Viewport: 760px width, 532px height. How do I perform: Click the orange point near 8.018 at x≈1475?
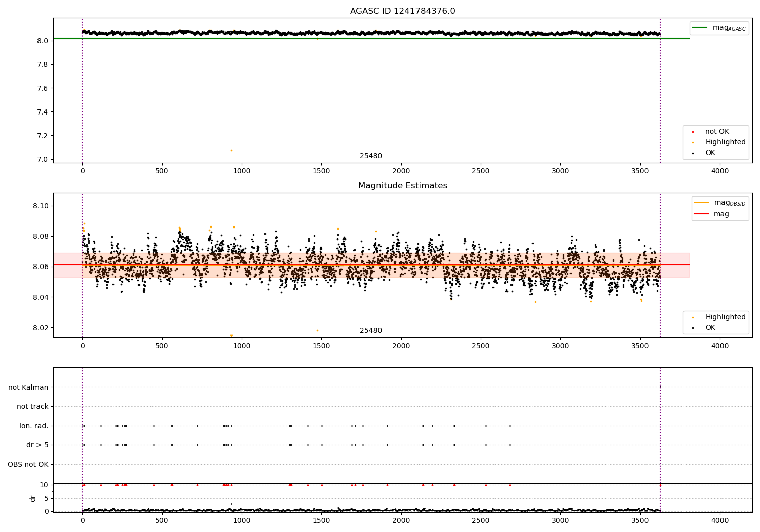point(317,331)
